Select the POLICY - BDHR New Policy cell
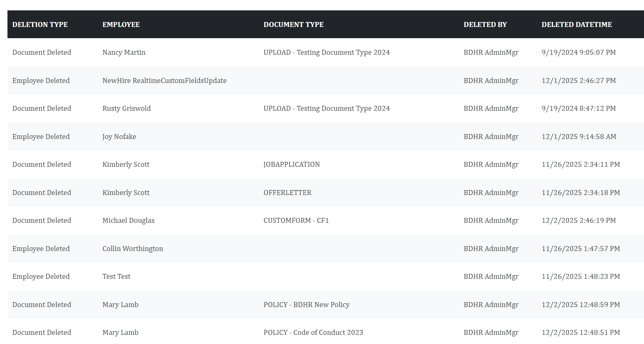 (306, 305)
